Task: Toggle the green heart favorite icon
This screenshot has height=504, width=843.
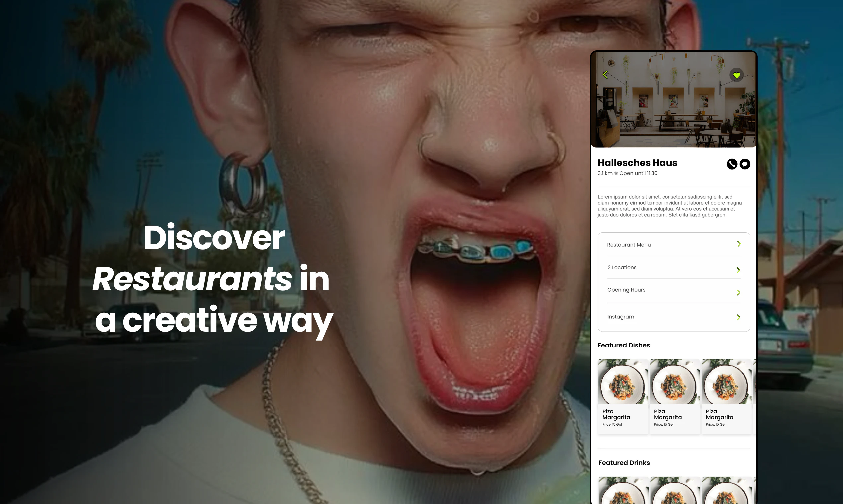Action: [736, 75]
